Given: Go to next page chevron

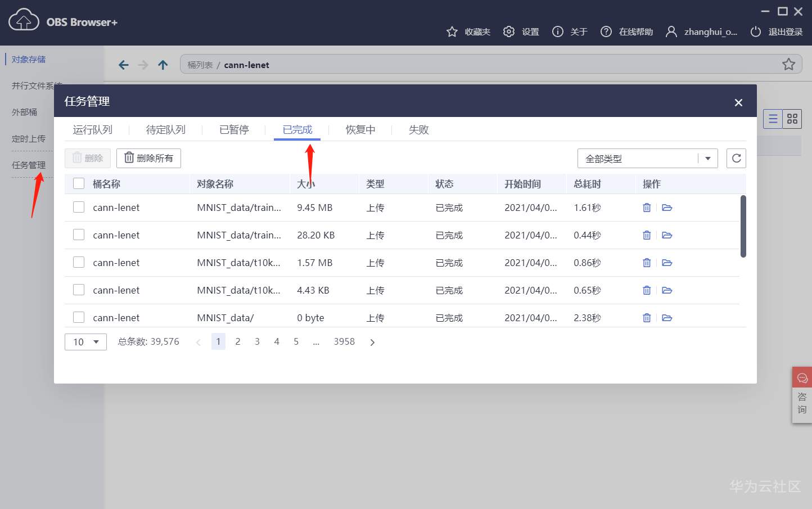Looking at the screenshot, I should [372, 342].
